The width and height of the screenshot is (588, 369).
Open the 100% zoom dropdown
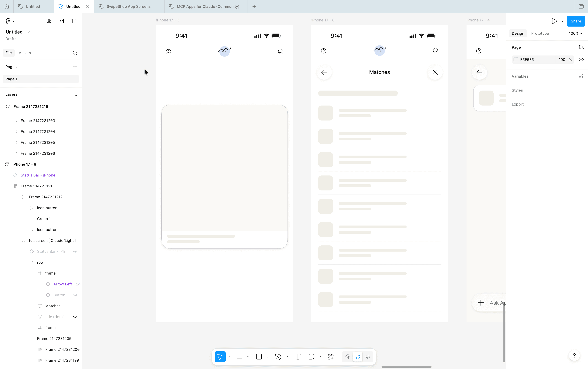click(x=575, y=33)
